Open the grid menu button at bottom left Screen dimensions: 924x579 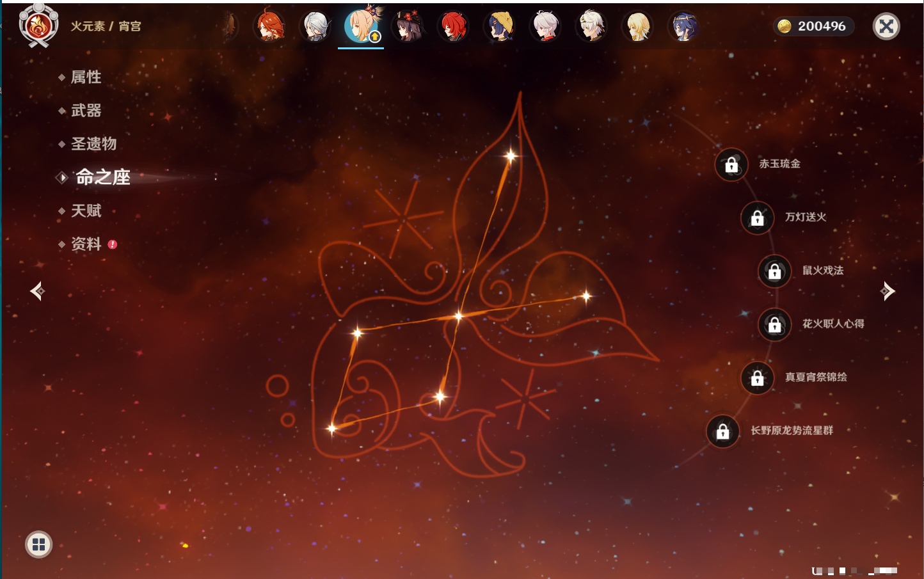coord(38,544)
